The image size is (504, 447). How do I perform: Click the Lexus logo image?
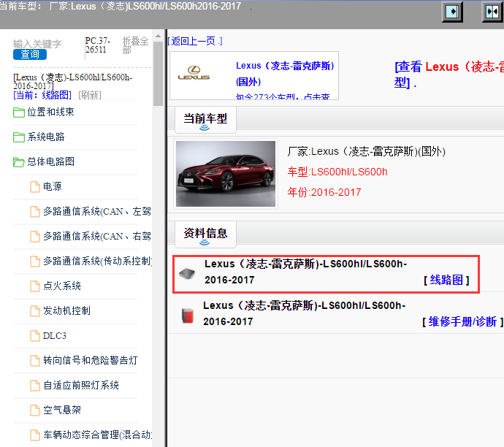tap(194, 73)
